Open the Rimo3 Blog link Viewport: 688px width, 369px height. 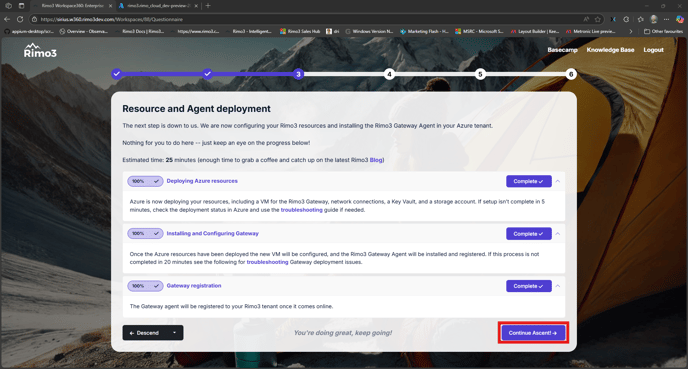click(x=376, y=160)
